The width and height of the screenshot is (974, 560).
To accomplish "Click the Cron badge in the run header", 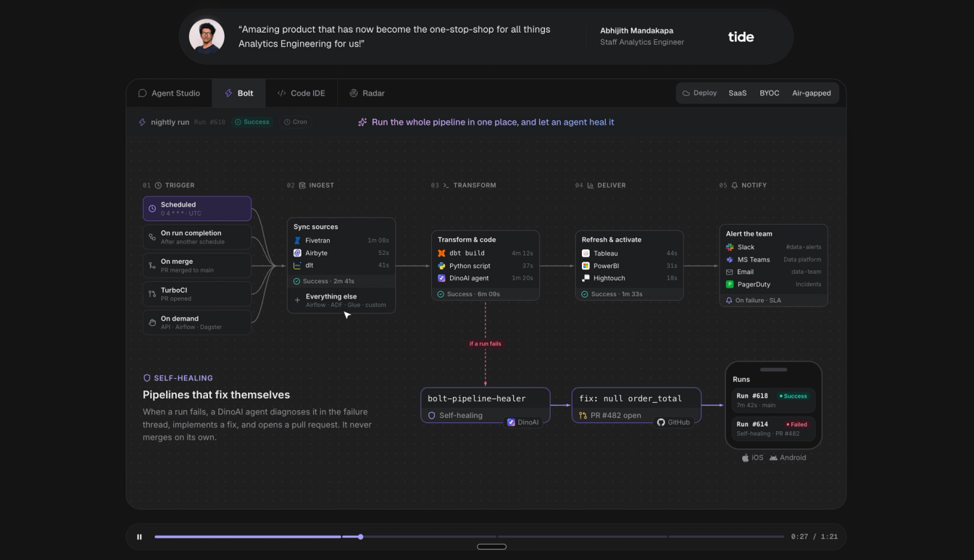I will 296,122.
